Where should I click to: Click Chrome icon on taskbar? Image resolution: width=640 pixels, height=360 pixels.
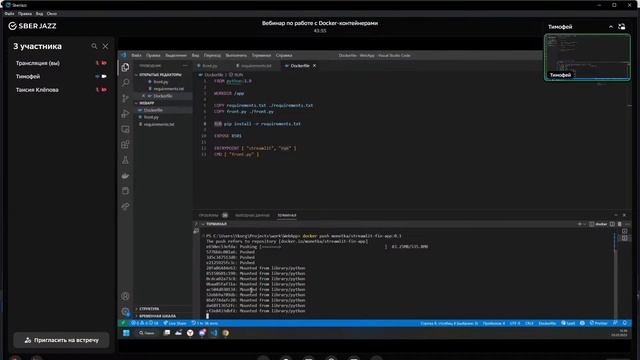pyautogui.click(x=226, y=333)
